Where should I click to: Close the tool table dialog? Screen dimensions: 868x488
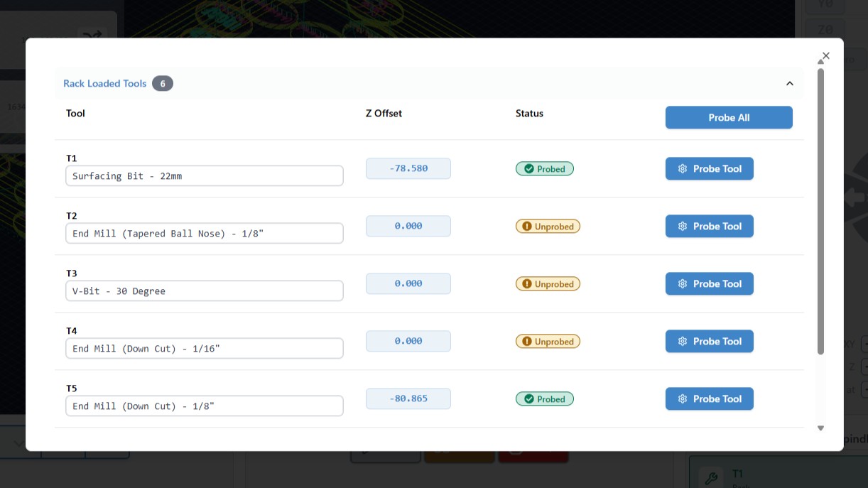825,55
